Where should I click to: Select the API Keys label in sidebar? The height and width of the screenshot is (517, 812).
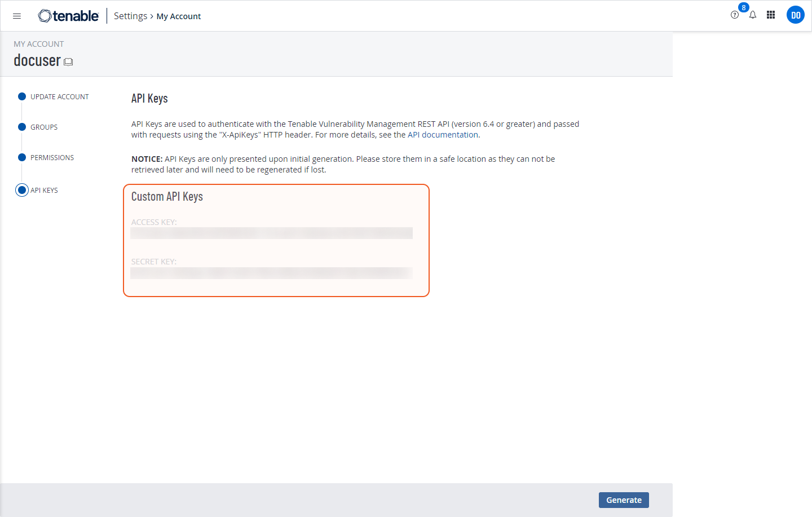pos(44,191)
